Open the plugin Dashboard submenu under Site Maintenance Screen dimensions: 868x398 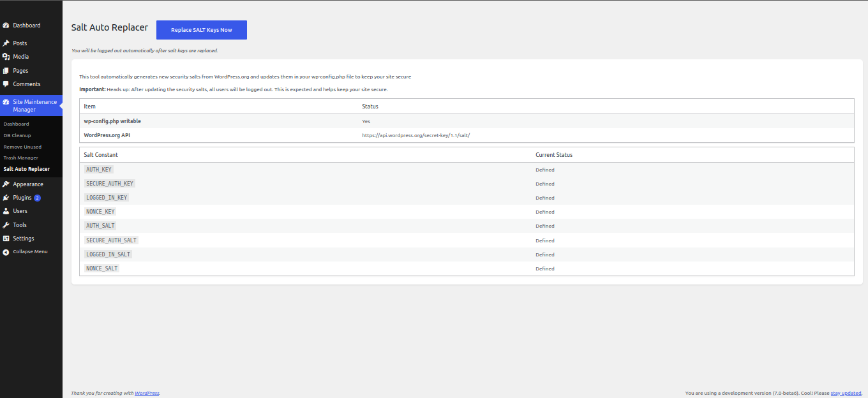coord(16,124)
